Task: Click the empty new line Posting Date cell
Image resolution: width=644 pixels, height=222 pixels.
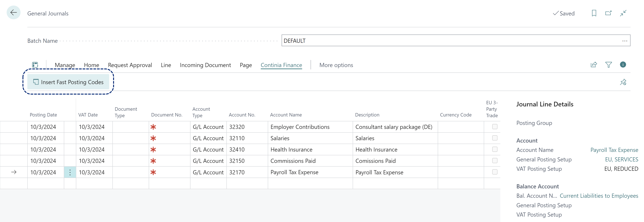Action: 45,183
